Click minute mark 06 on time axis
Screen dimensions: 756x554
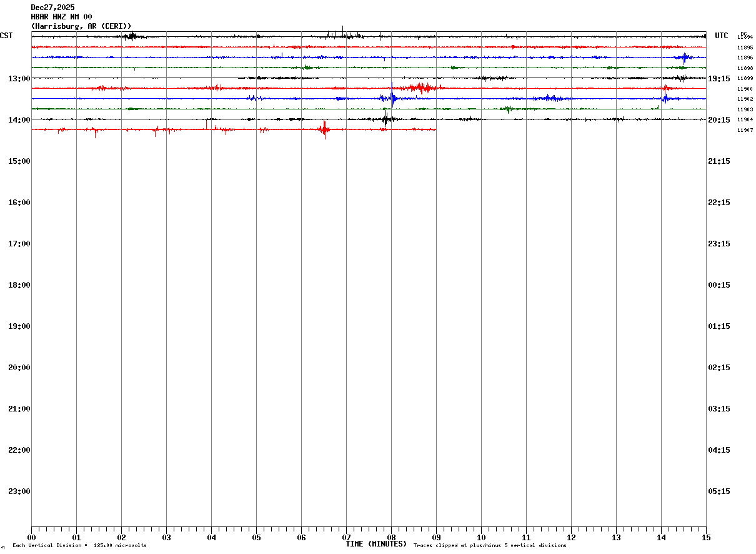tap(301, 538)
